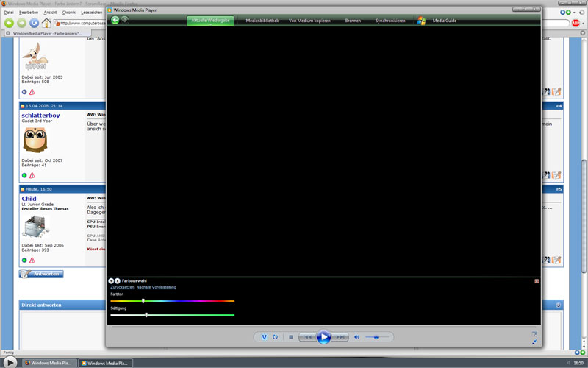The height and width of the screenshot is (368, 588).
Task: Open the Brennen tab
Action: [353, 21]
